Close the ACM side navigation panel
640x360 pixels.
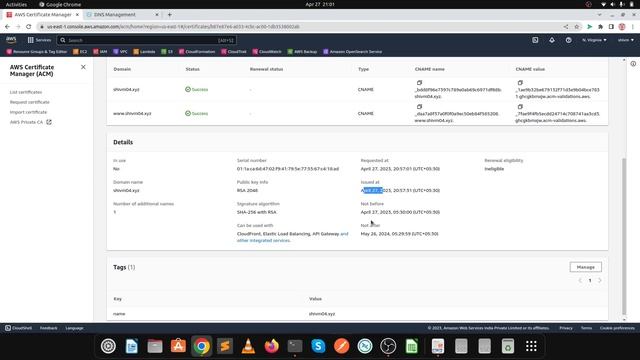point(83,67)
